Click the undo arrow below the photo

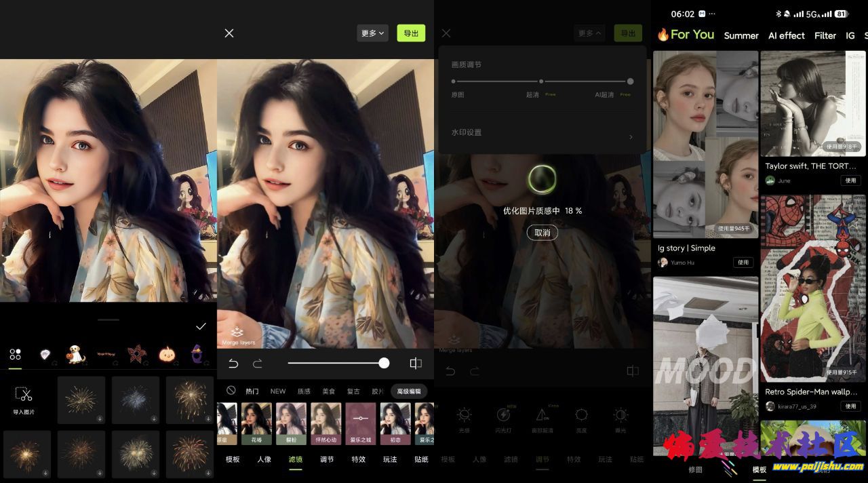pyautogui.click(x=233, y=364)
